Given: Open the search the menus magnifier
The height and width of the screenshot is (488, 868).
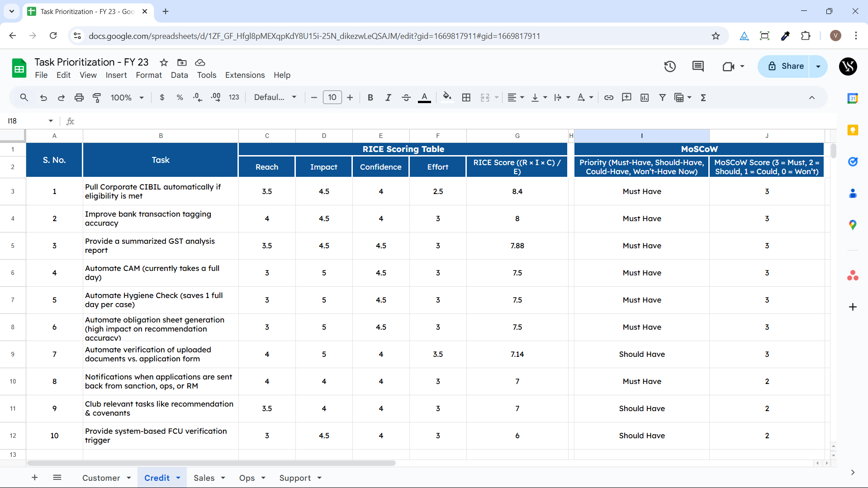Looking at the screenshot, I should [x=24, y=97].
